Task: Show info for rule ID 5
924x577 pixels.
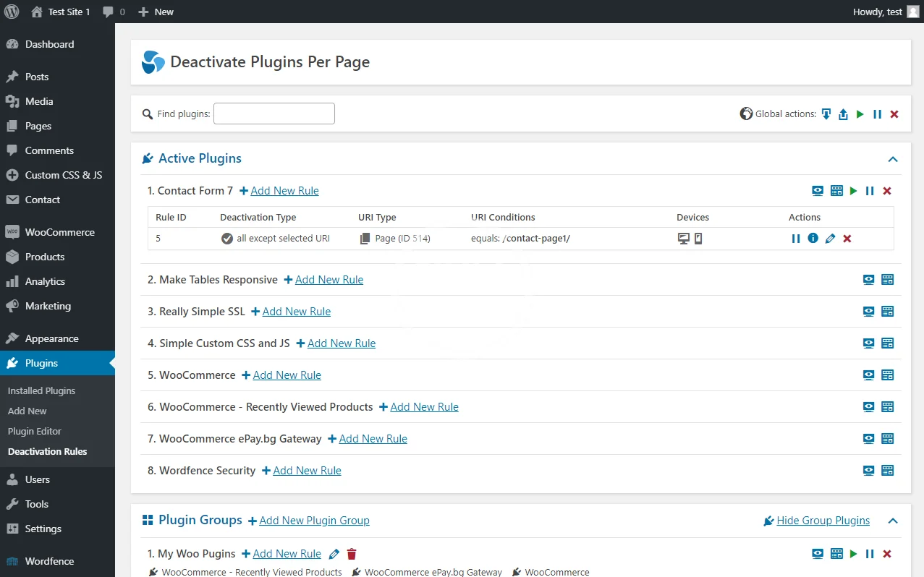Action: pyautogui.click(x=813, y=238)
